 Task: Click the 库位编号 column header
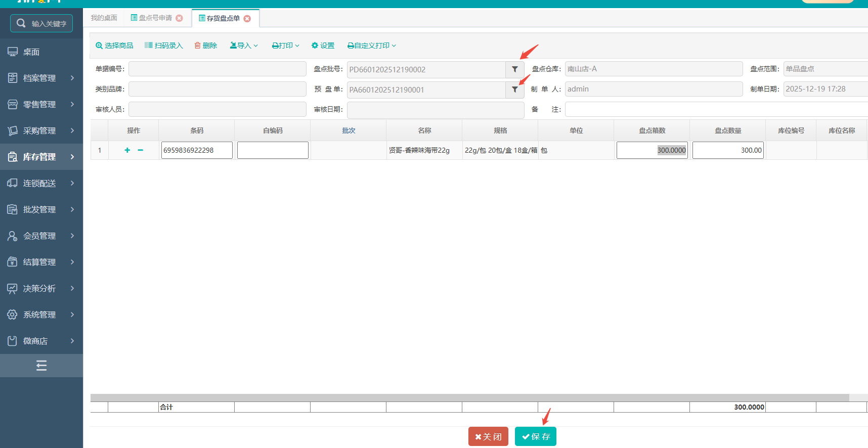pos(791,130)
